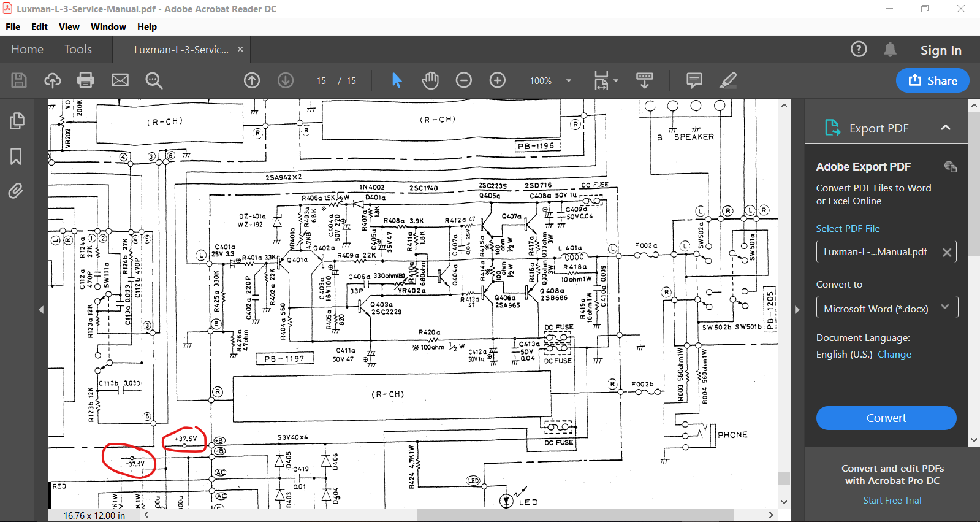Collapse the right tools pane arrow
This screenshot has height=522, width=980.
coord(797,310)
